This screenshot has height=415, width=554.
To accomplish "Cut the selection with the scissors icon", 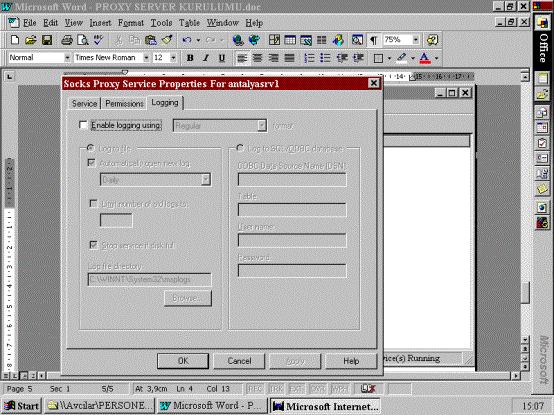I will (118, 40).
